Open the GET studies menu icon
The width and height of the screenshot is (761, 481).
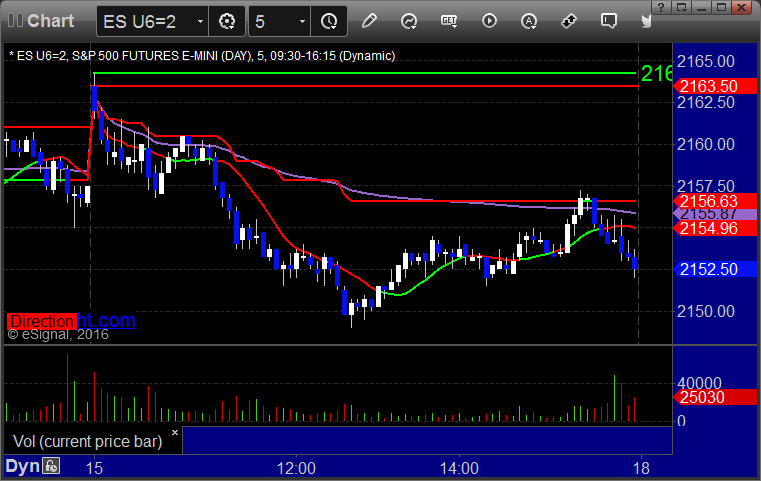[449, 21]
